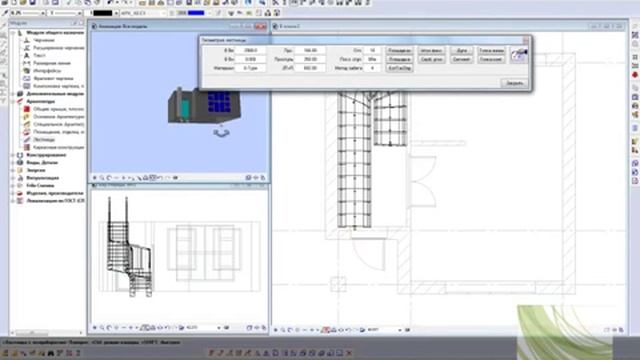Open the pen thickness dropdown in the format toolbar
640x360 pixels.
(42, 13)
